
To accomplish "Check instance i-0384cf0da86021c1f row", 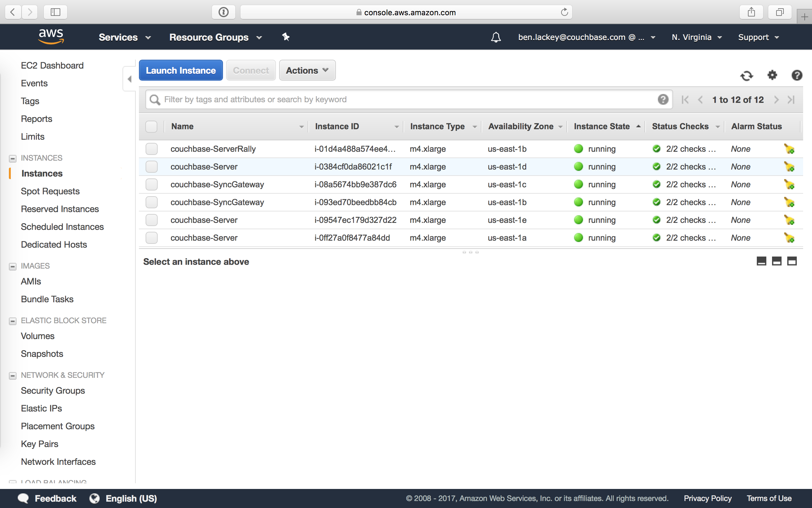I will pos(151,167).
